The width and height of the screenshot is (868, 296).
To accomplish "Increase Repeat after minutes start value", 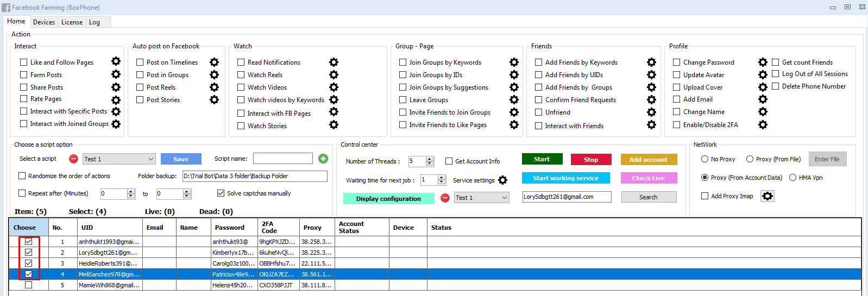I will [x=131, y=191].
